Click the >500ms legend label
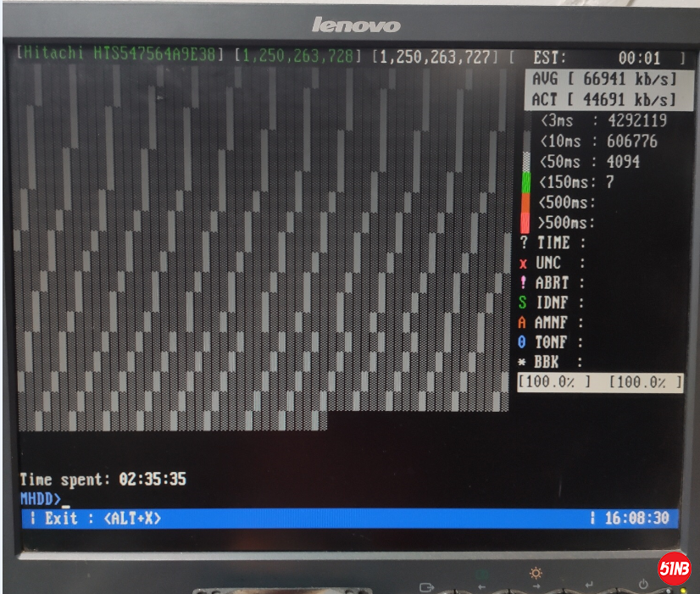 [566, 222]
